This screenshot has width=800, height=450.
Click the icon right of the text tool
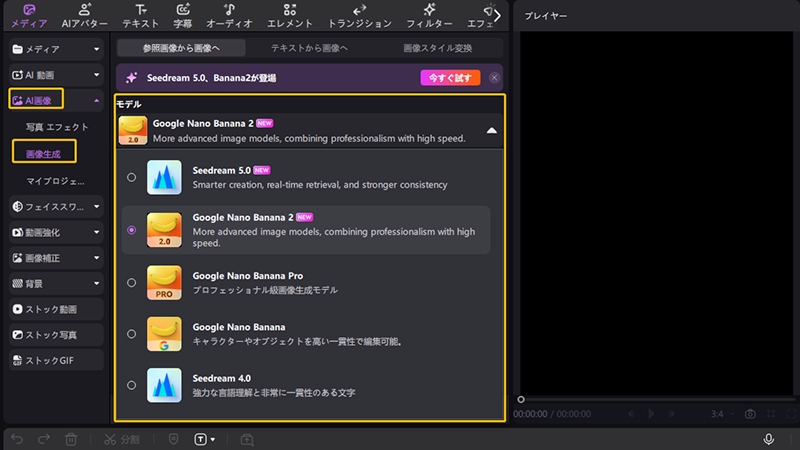pos(247,439)
